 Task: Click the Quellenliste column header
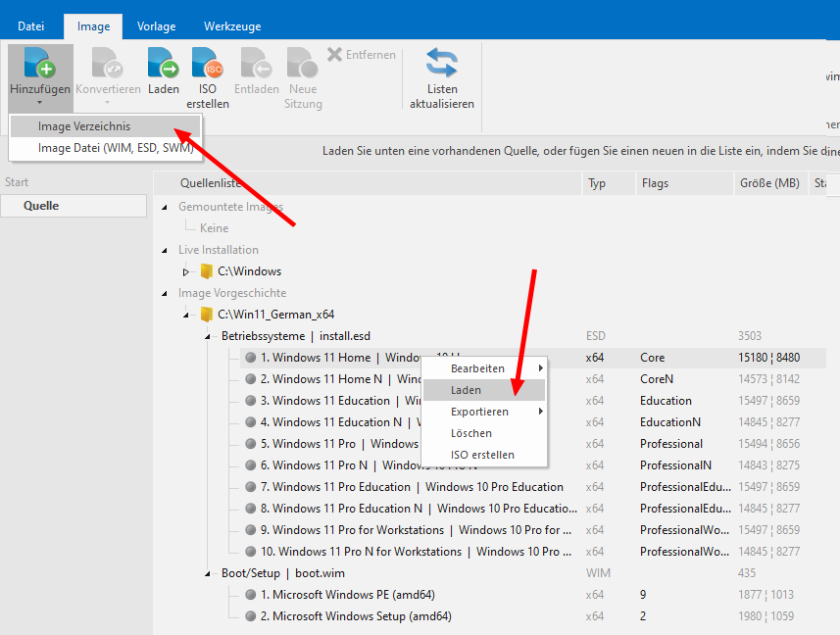(x=368, y=183)
